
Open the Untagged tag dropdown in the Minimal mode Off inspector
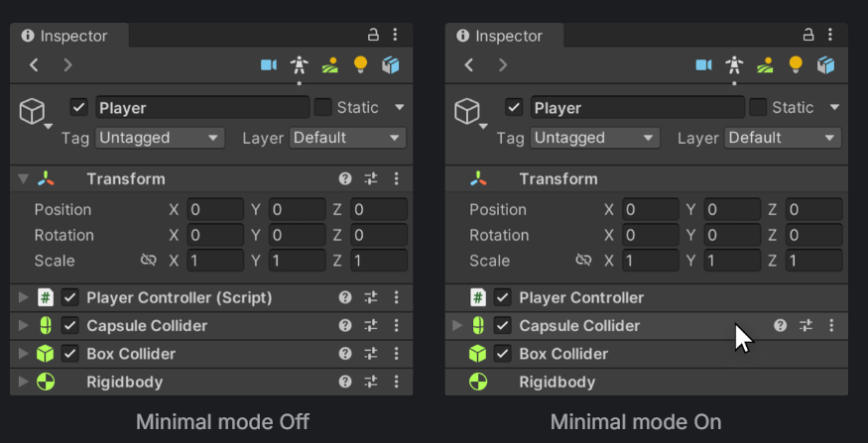(160, 138)
